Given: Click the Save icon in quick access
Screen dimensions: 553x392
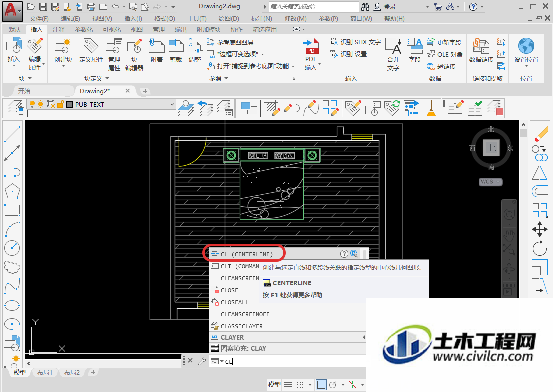Looking at the screenshot, I should tap(43, 7).
